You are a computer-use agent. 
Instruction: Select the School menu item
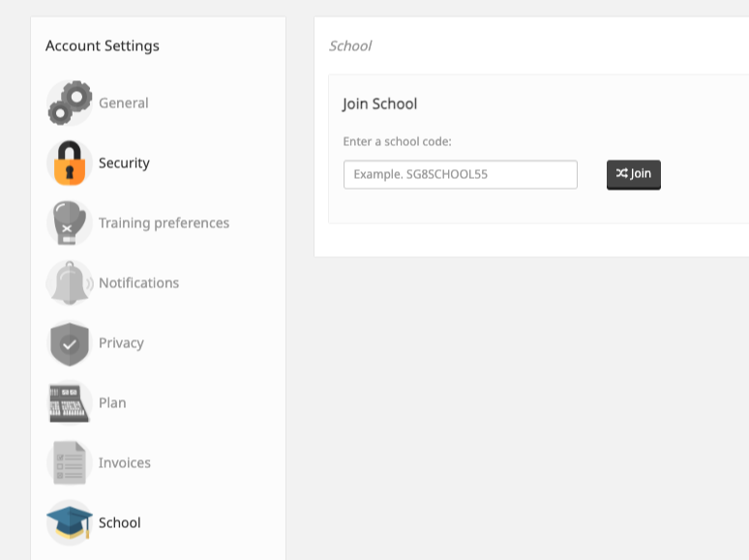point(119,522)
